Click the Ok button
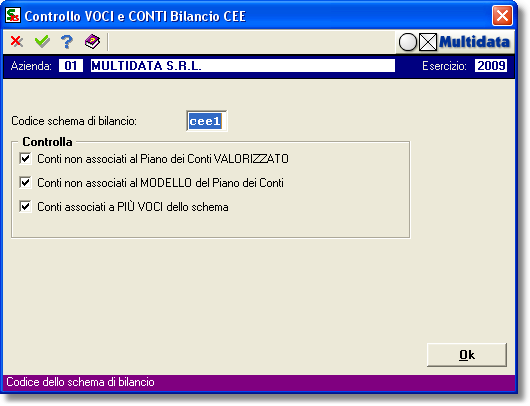The height and width of the screenshot is (406, 530). 467,355
